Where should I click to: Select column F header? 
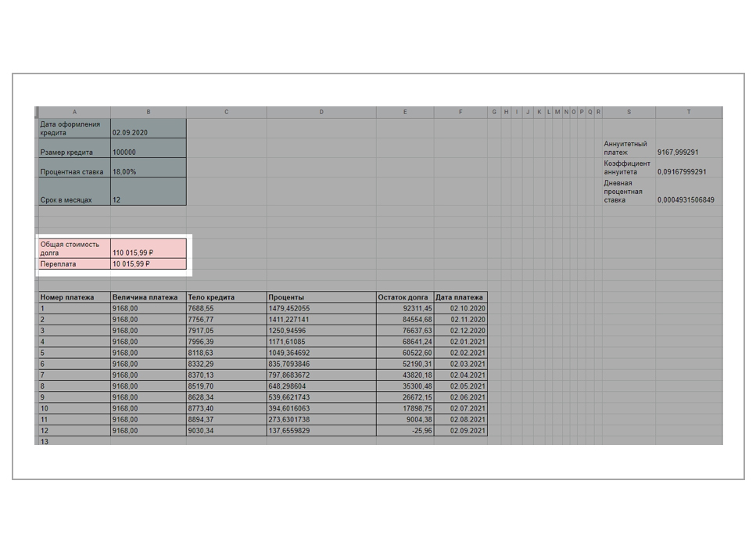click(460, 112)
